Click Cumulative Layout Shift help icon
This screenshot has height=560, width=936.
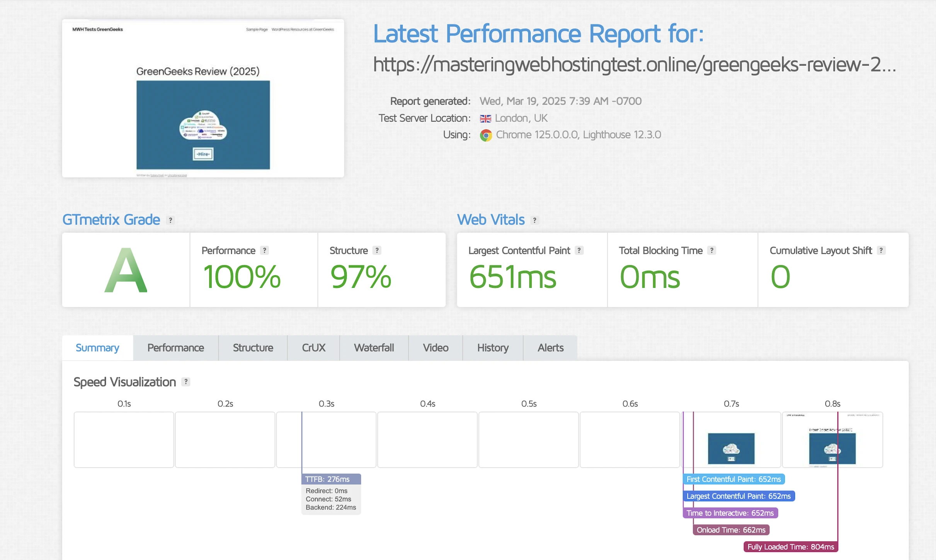[881, 250]
